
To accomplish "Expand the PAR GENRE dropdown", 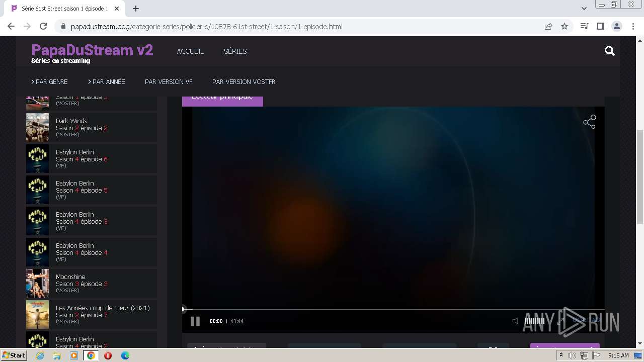I will click(x=49, y=81).
